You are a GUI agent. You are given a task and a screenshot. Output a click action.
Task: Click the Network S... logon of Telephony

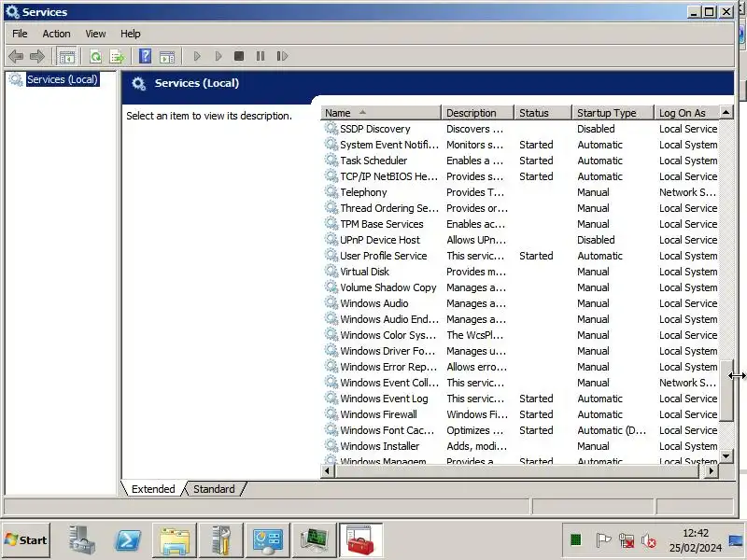click(x=687, y=192)
